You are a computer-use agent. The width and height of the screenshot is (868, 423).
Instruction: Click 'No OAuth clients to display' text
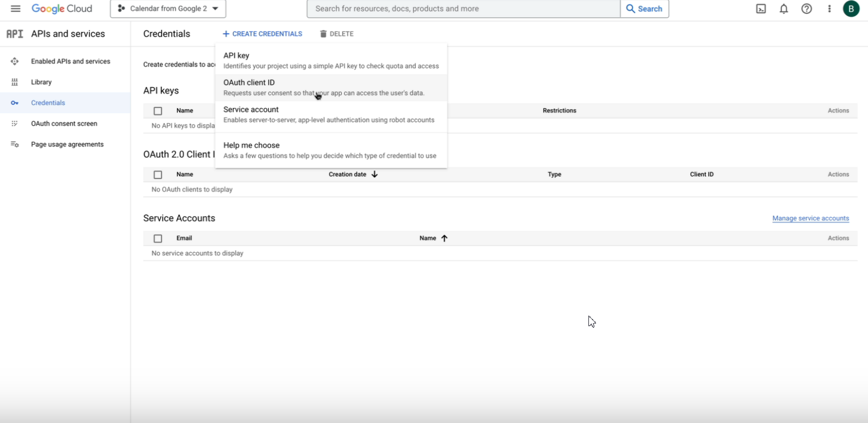coord(192,190)
